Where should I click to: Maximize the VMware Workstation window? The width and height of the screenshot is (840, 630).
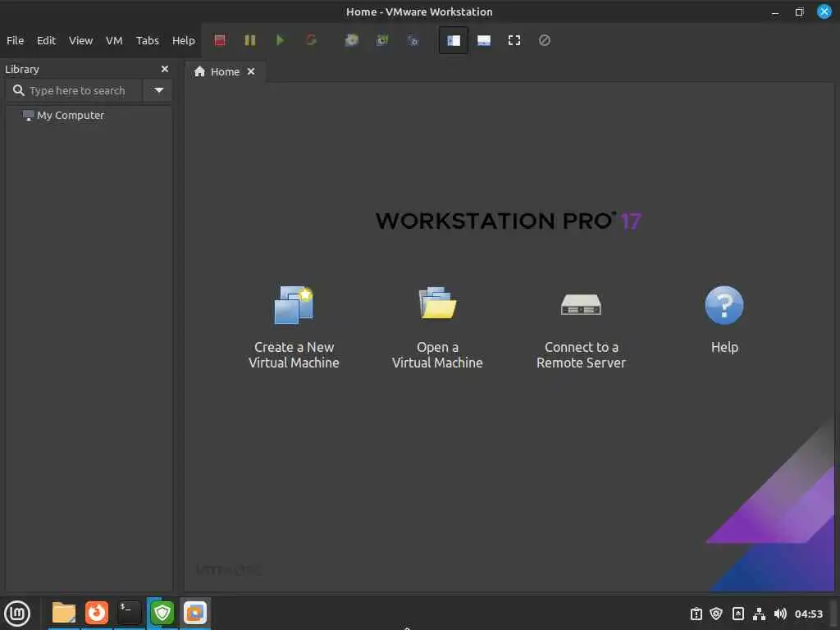click(799, 11)
